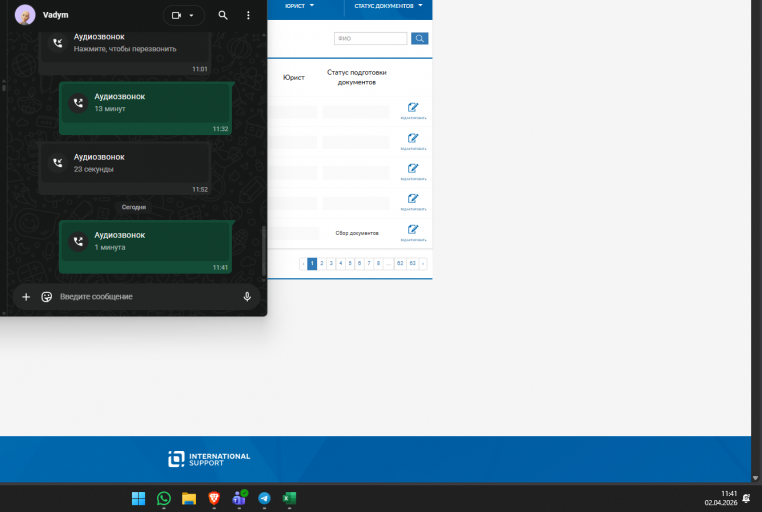The width and height of the screenshot is (762, 512).
Task: Open Excel from the taskbar
Action: click(x=289, y=498)
